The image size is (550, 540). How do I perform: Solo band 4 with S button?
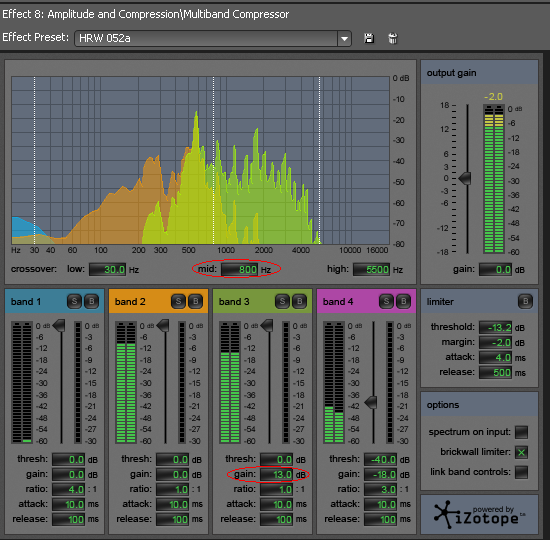point(386,301)
